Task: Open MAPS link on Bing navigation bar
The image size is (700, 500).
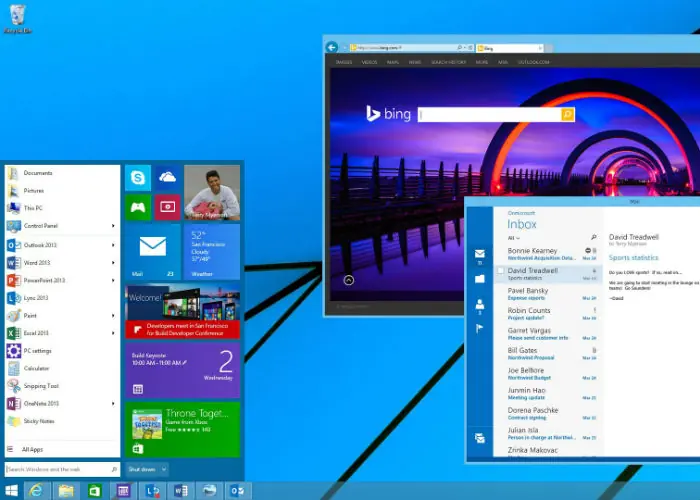Action: [x=393, y=62]
